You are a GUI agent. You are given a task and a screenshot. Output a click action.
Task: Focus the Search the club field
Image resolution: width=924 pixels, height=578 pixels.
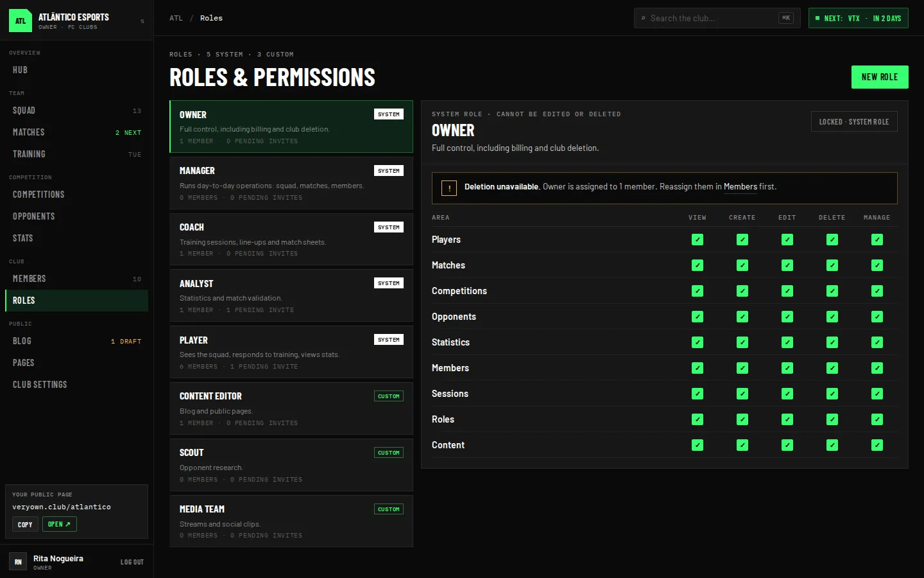[717, 18]
